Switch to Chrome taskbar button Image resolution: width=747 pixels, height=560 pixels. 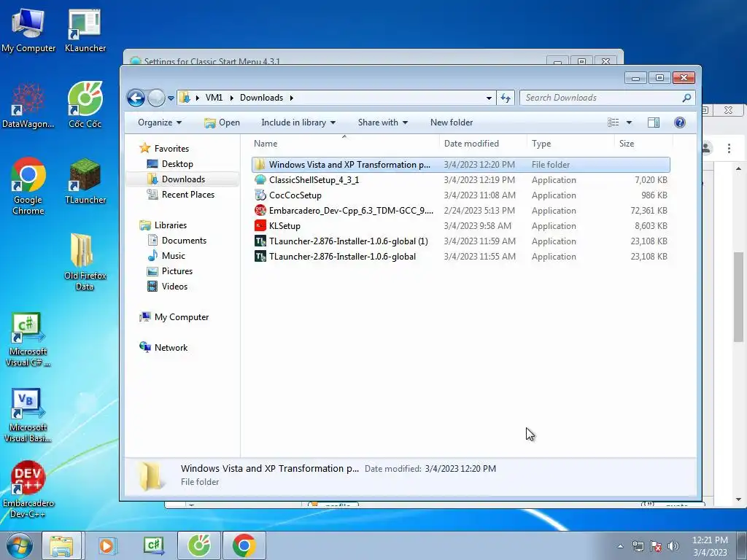[x=244, y=545]
